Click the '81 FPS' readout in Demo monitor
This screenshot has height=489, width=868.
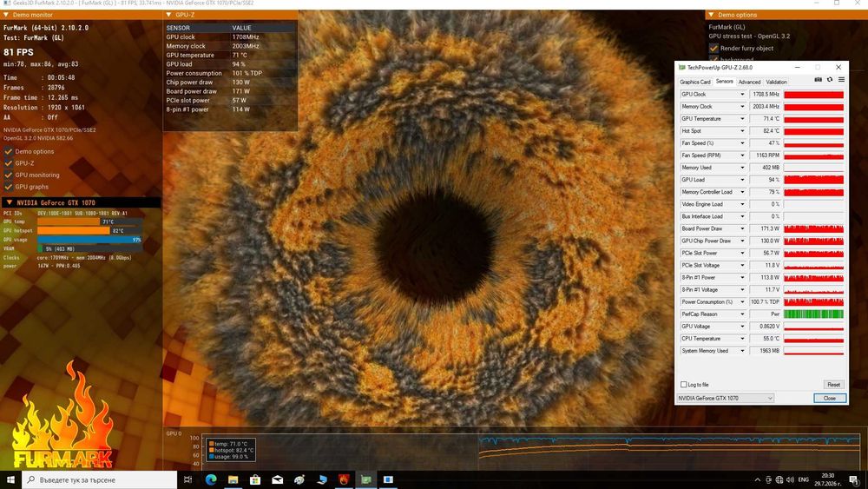tap(18, 52)
